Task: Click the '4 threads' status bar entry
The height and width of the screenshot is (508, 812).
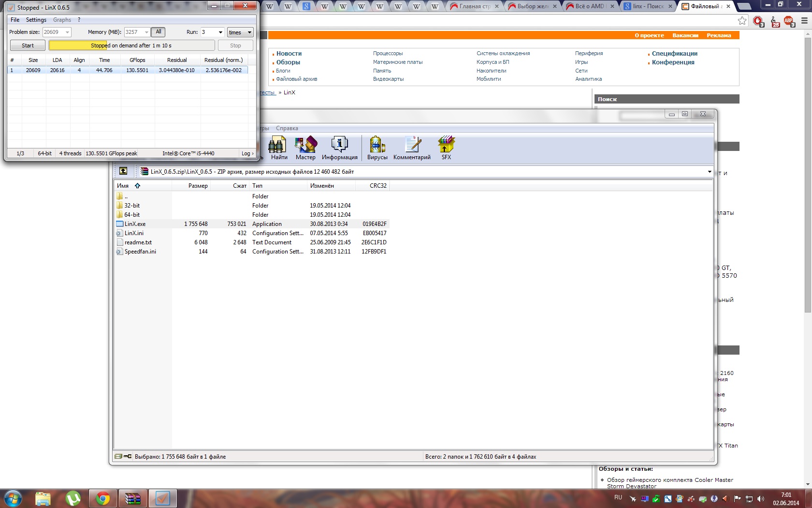Action: tap(70, 153)
